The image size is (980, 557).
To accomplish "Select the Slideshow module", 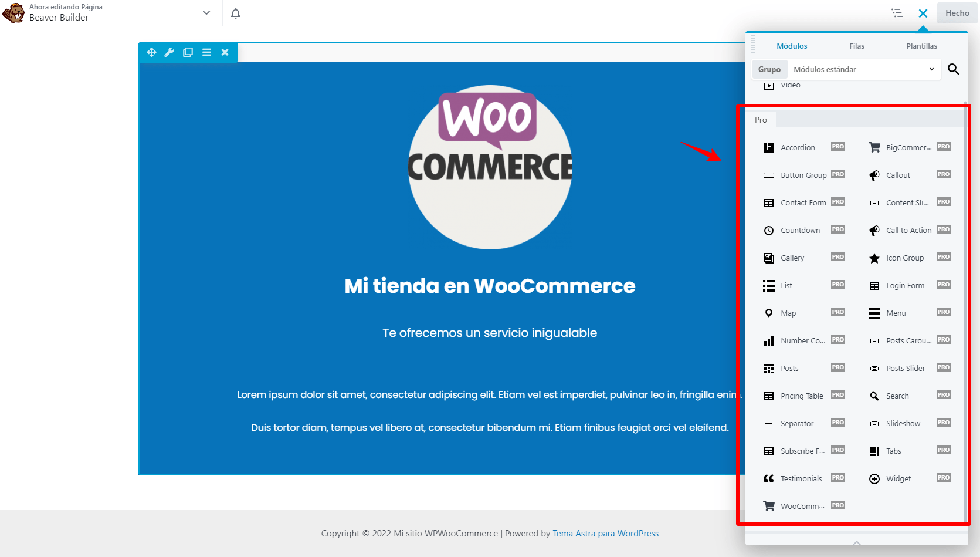I will [903, 423].
